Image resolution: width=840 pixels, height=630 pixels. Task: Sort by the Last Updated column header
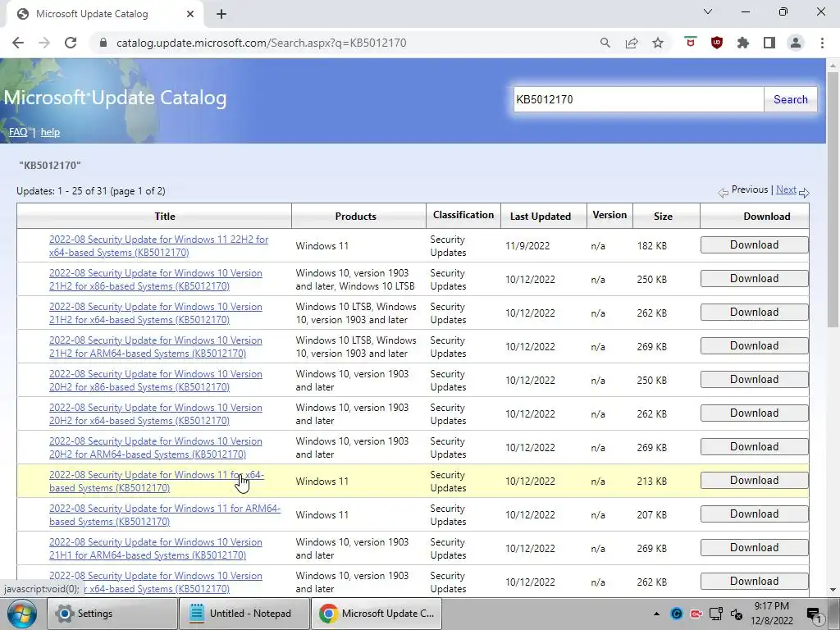[540, 217]
